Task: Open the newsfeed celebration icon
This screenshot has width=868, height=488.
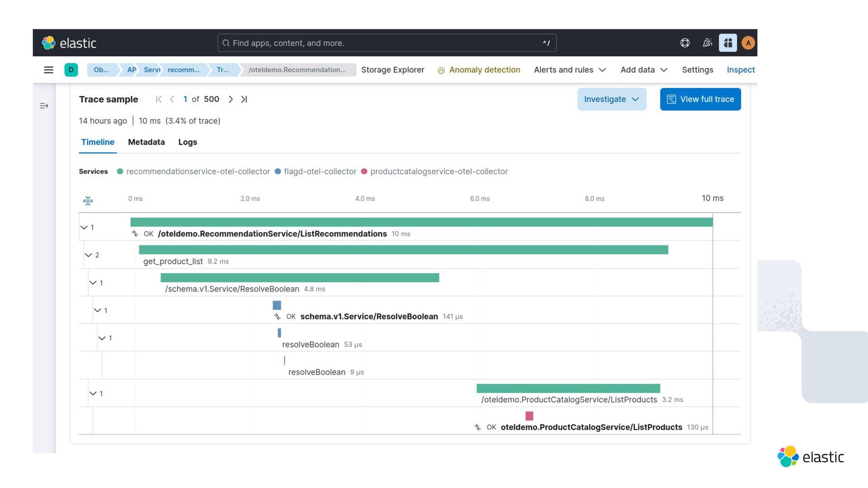Action: pos(708,43)
